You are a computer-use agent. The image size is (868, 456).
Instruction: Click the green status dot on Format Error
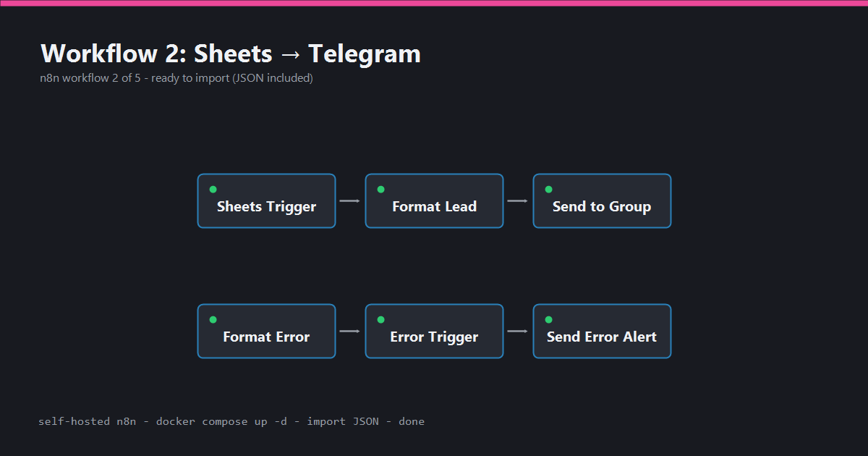coord(213,320)
